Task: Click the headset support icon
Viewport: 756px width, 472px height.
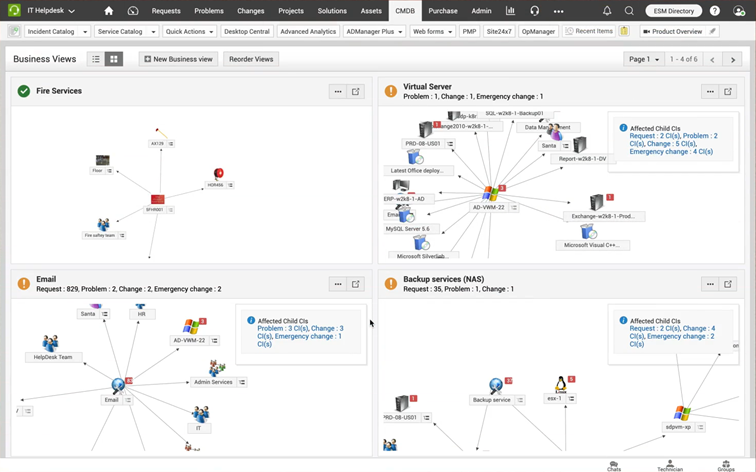Action: [x=535, y=11]
